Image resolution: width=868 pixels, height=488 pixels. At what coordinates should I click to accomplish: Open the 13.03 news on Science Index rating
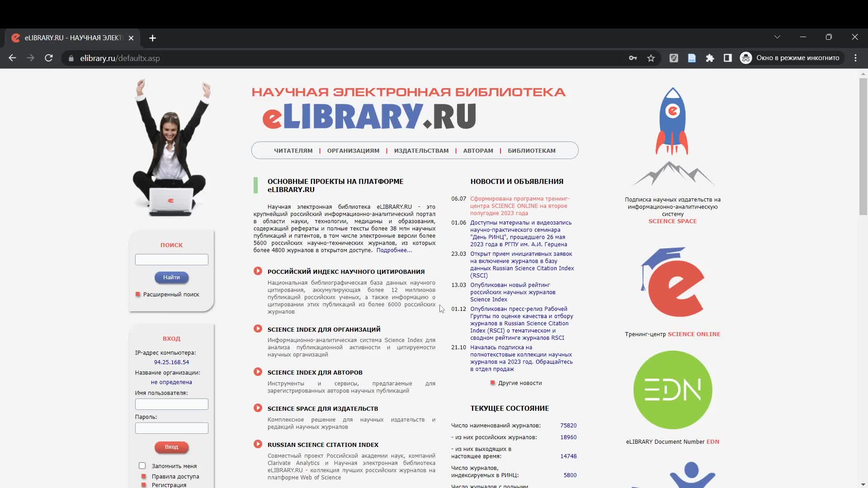click(x=513, y=292)
